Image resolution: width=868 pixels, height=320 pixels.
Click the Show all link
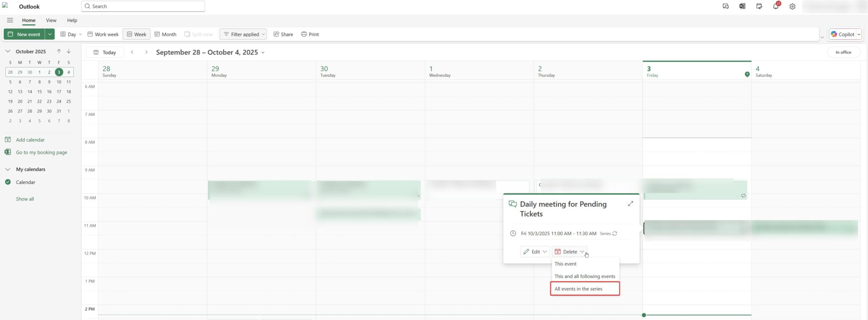[25, 199]
